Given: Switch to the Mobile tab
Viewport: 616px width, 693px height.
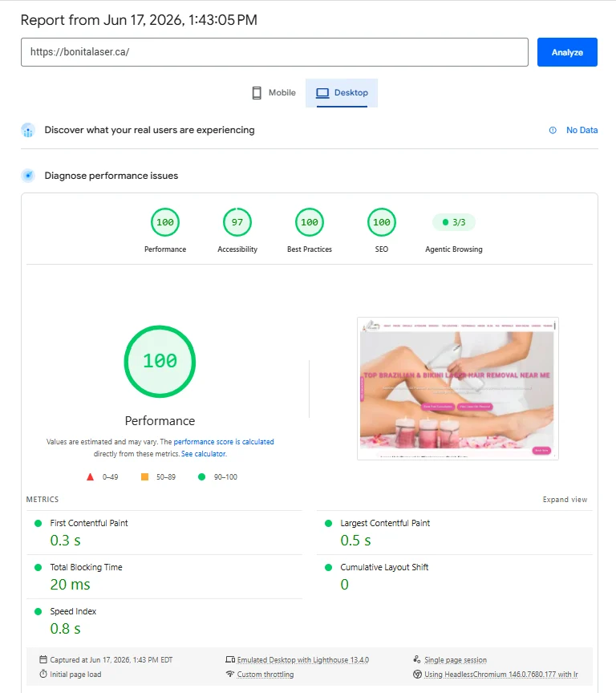Looking at the screenshot, I should [x=274, y=93].
